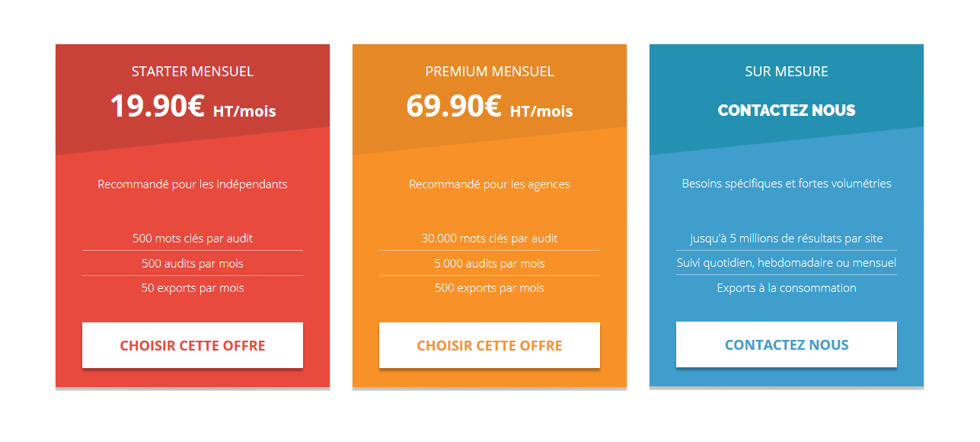Click the 5.000 audits par mois line
980x442 pixels.
tap(490, 264)
